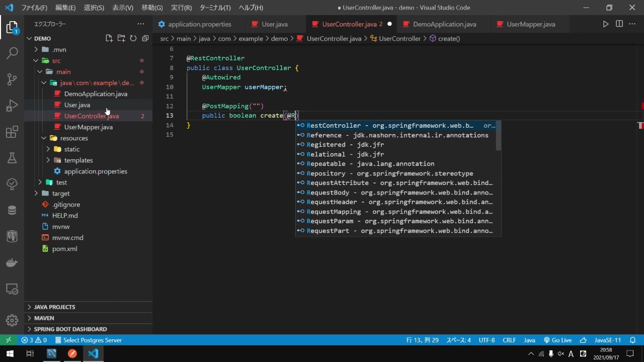This screenshot has width=644, height=362.
Task: Open Explorer views and more actions menu
Action: tap(140, 24)
